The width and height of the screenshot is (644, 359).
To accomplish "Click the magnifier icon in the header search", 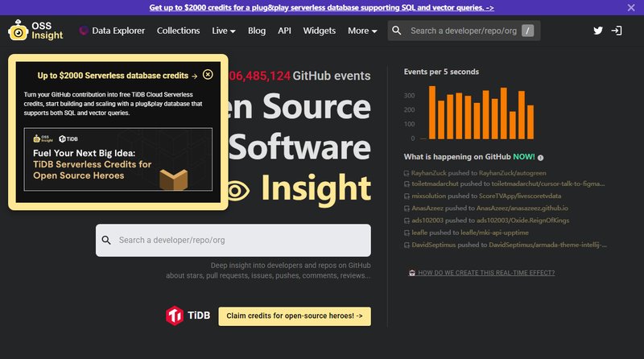I will [396, 31].
